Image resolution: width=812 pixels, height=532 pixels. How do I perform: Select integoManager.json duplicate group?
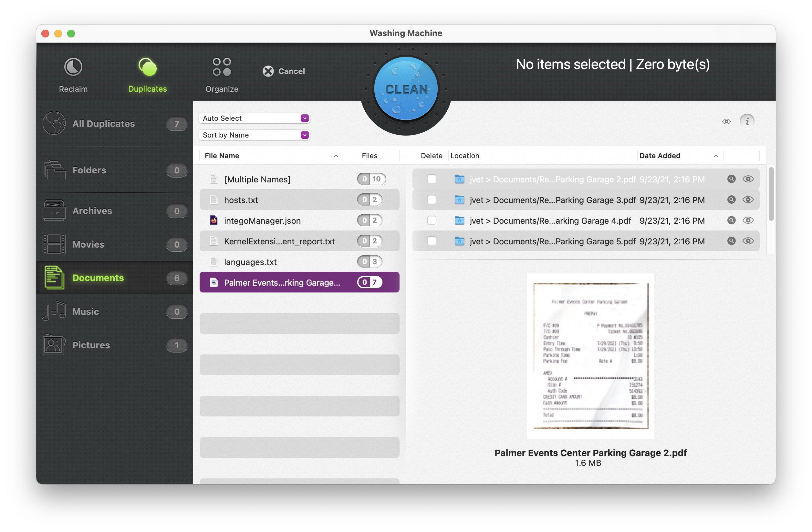(299, 220)
